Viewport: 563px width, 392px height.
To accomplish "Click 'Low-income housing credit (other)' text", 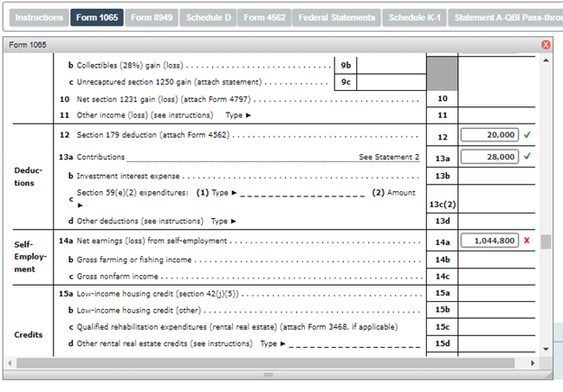I will 139,310.
